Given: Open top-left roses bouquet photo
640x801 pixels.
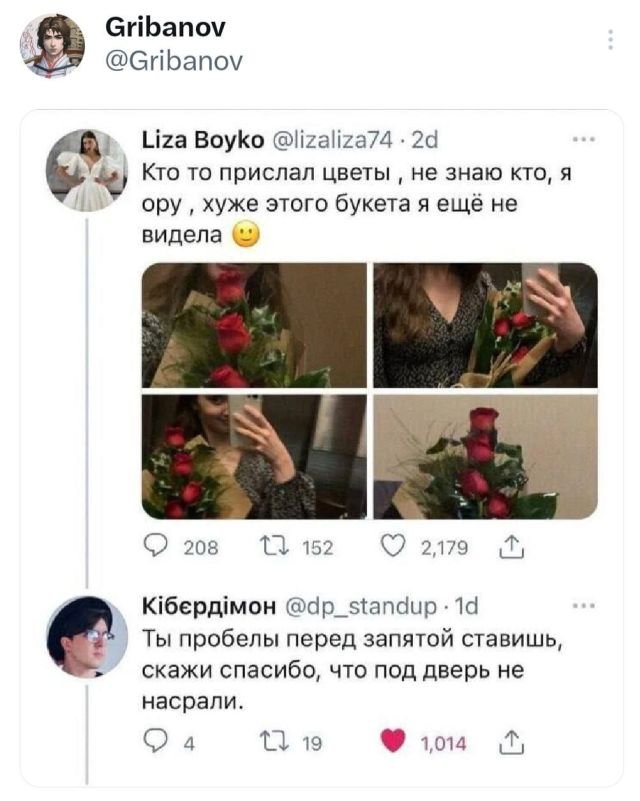Looking at the screenshot, I should 254,325.
